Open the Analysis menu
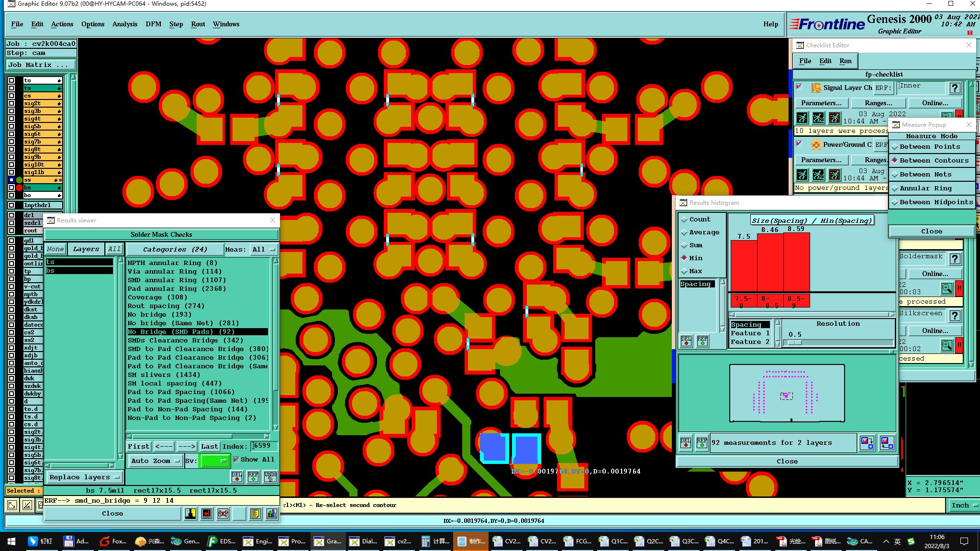Viewport: 980px width, 551px height. tap(124, 24)
